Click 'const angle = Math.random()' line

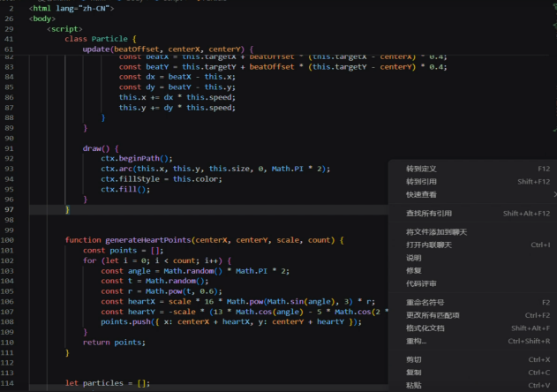pos(195,271)
